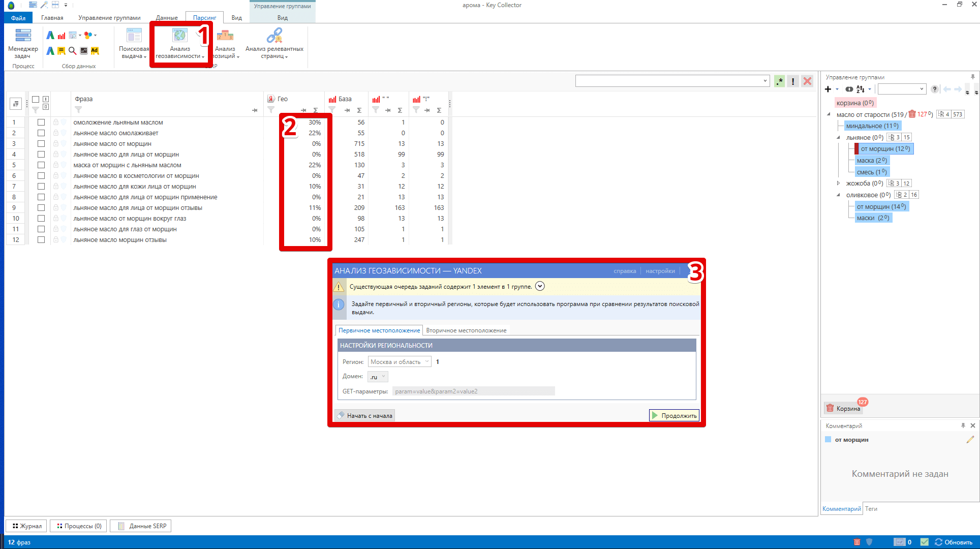Click the GET-параметры input field

(473, 391)
